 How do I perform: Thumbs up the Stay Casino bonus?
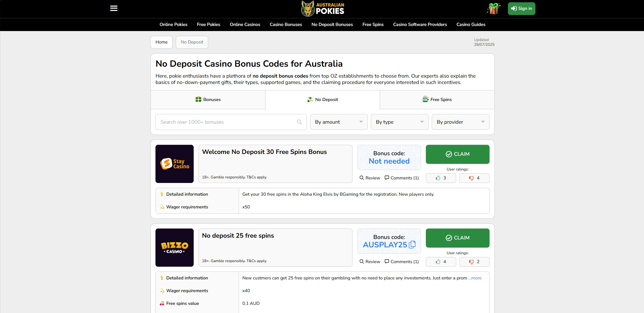point(441,178)
